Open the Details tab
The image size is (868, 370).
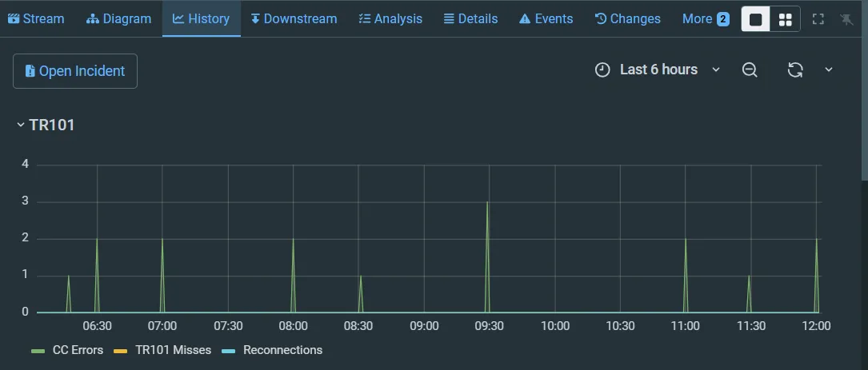pyautogui.click(x=470, y=19)
